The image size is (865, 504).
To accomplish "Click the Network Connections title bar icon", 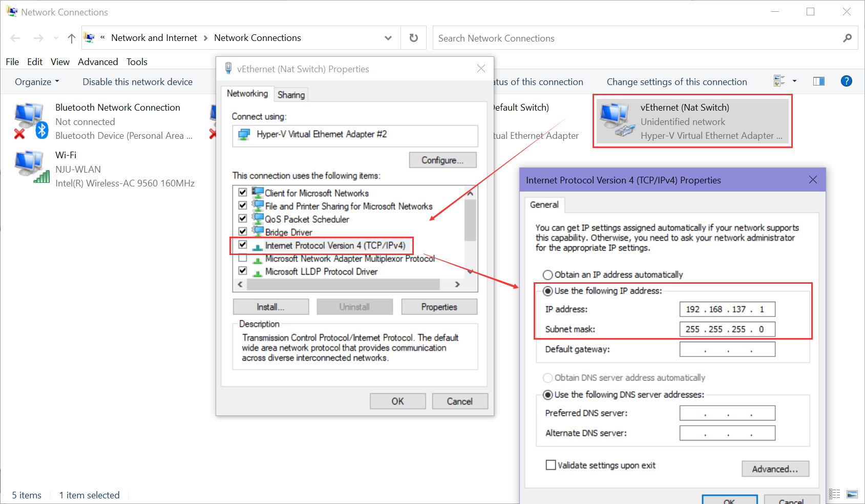I will pyautogui.click(x=12, y=11).
